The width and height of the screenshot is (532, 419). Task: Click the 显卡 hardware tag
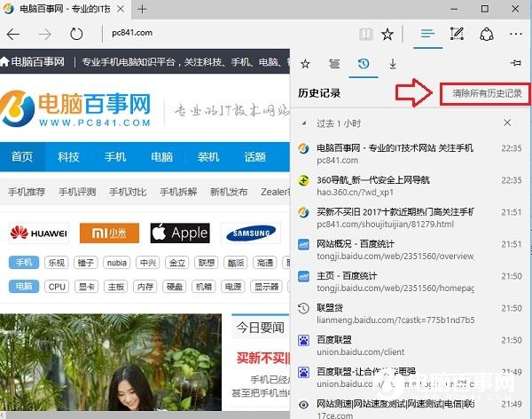(x=86, y=287)
